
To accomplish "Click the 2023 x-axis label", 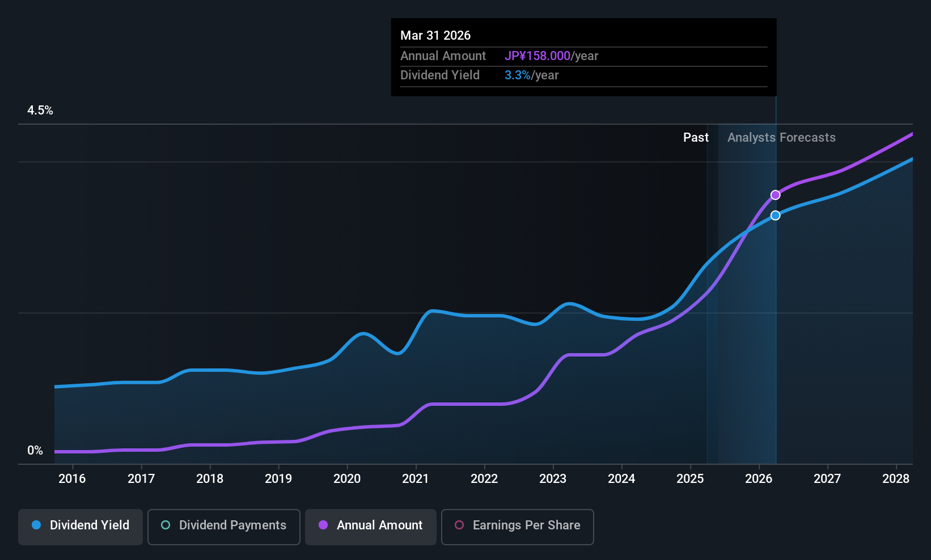I will pos(553,478).
